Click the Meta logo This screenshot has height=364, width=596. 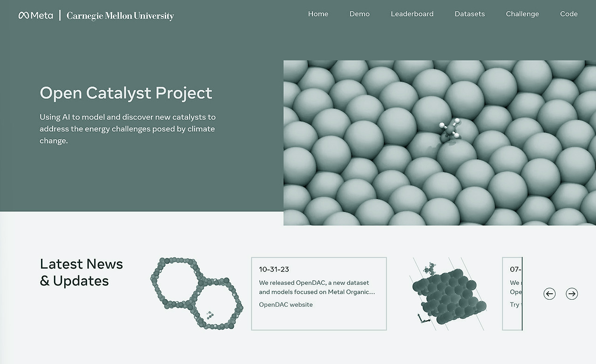(x=35, y=14)
